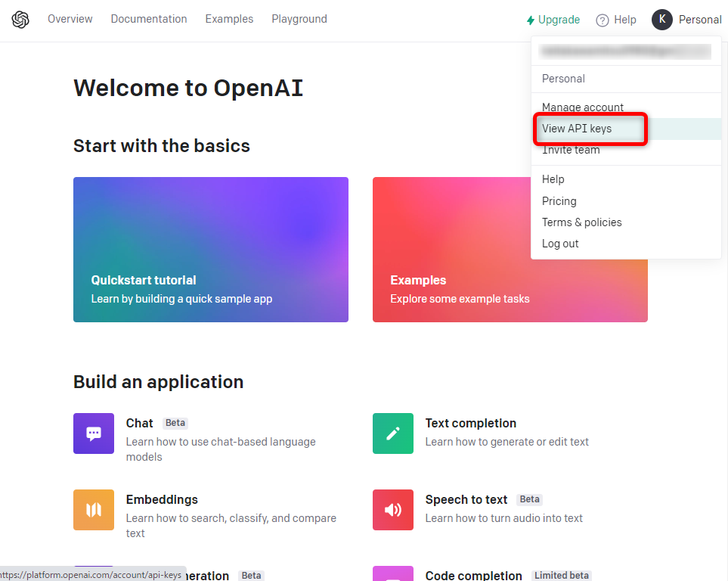Image resolution: width=728 pixels, height=581 pixels.
Task: Click the Limited beta badge
Action: tap(562, 576)
